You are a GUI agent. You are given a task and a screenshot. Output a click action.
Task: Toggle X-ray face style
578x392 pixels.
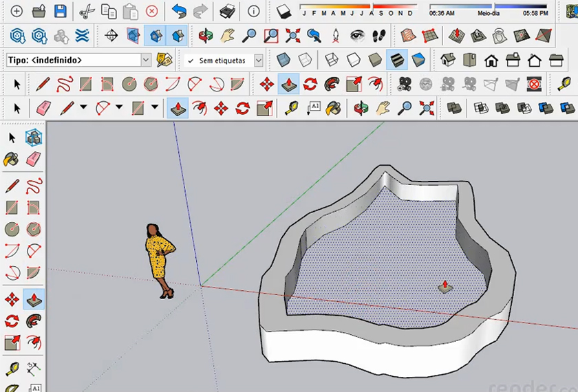(283, 61)
